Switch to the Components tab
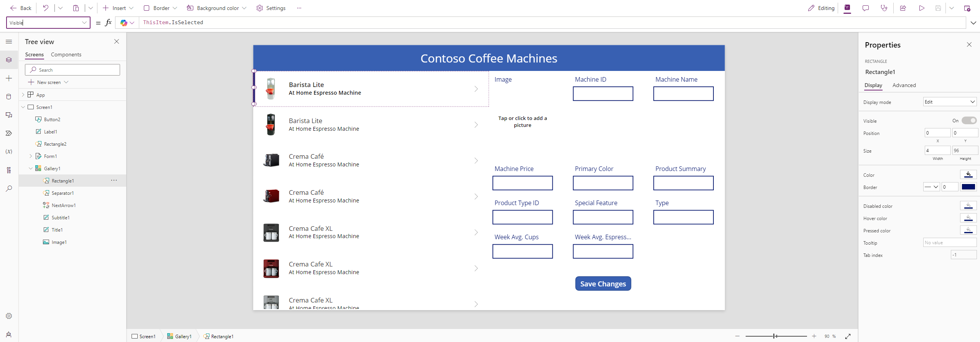The height and width of the screenshot is (342, 980). 66,54
